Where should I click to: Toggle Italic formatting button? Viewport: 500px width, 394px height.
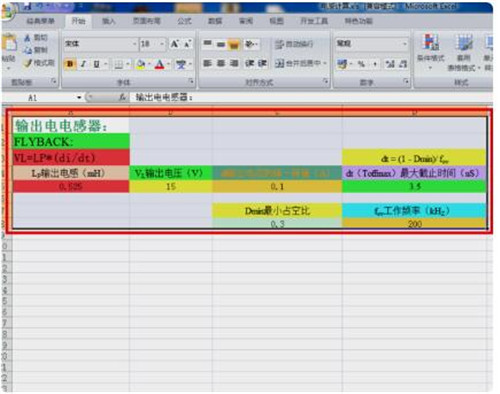[x=84, y=64]
